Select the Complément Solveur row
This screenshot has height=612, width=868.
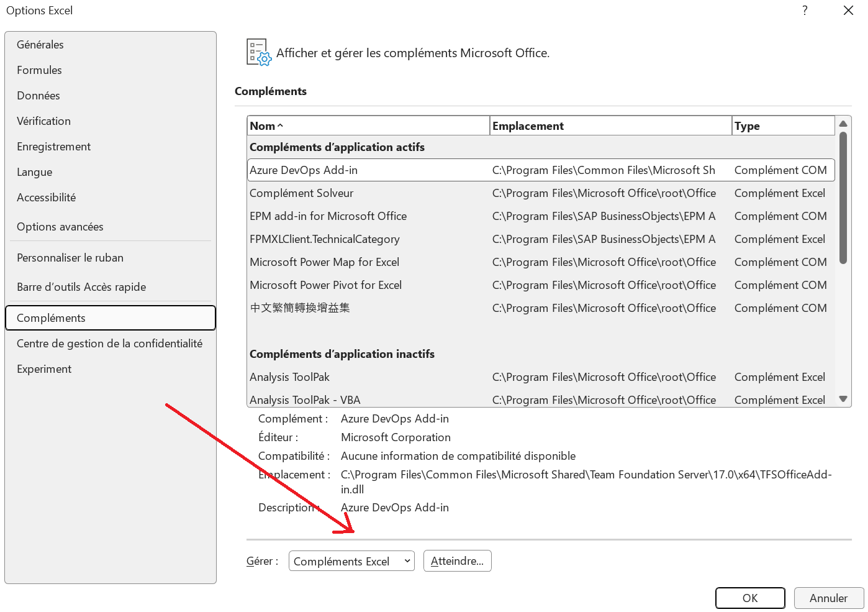[x=541, y=193]
